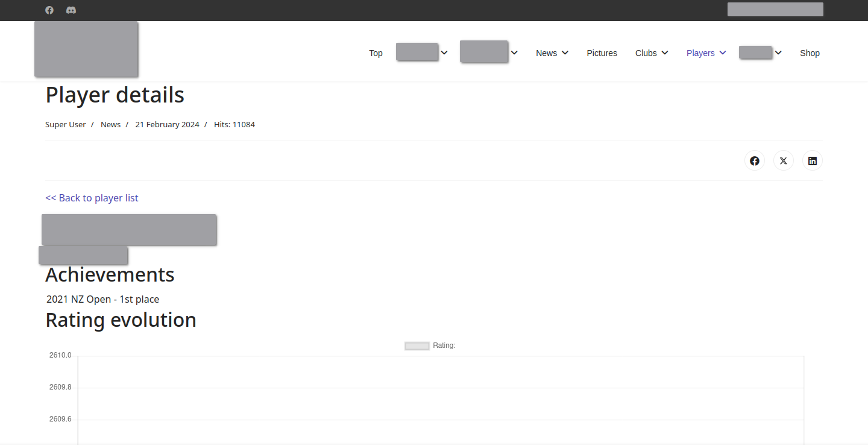Toggle the Rating legend swatch on the chart
868x445 pixels.
(x=417, y=346)
